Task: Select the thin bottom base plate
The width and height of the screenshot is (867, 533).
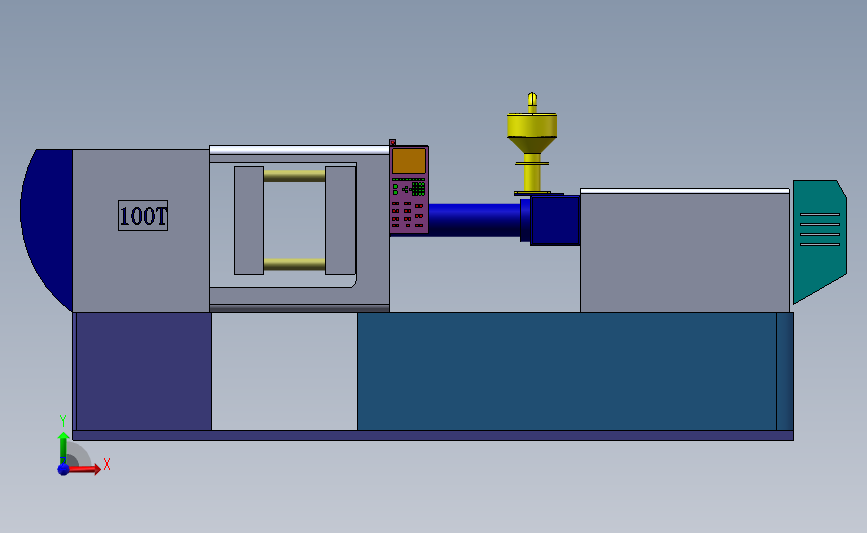Action: pyautogui.click(x=433, y=436)
